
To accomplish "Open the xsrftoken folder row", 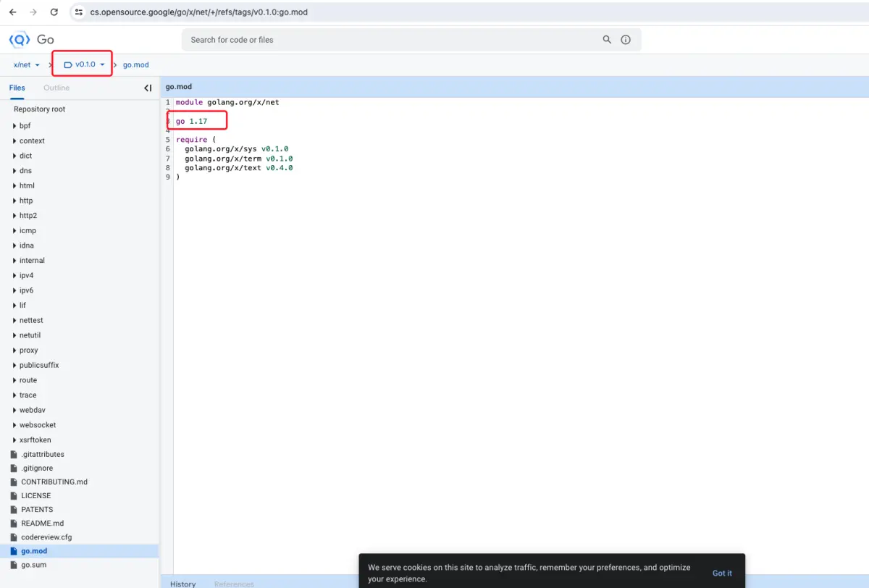I will (x=80, y=440).
